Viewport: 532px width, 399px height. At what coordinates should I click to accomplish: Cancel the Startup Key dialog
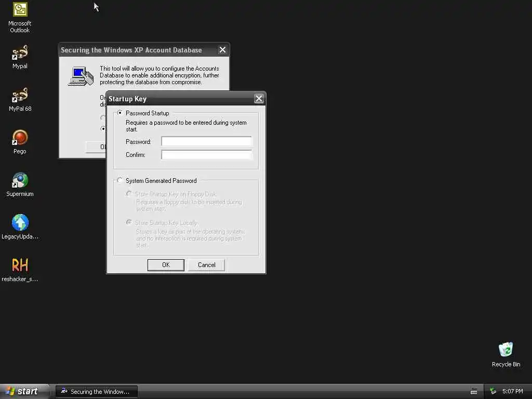click(206, 265)
